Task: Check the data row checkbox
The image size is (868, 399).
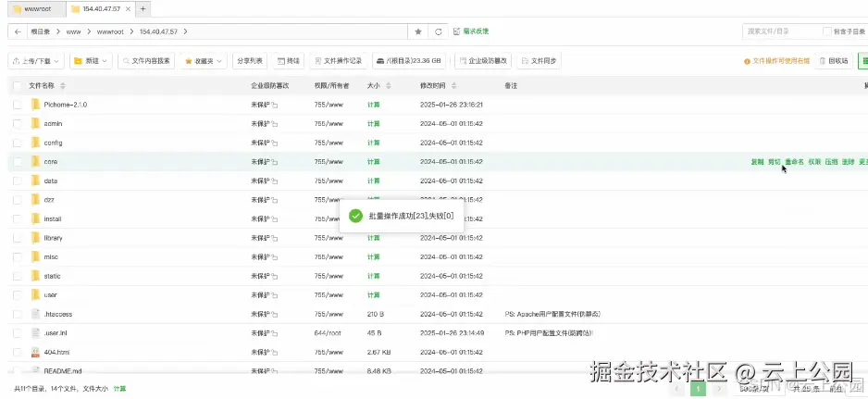Action: [18, 181]
